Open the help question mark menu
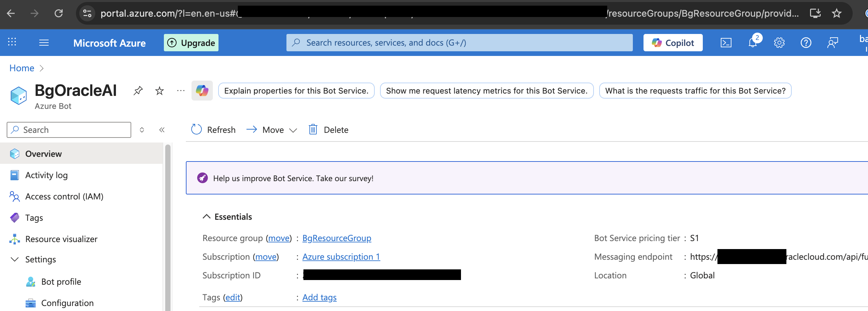Image resolution: width=868 pixels, height=311 pixels. [806, 43]
